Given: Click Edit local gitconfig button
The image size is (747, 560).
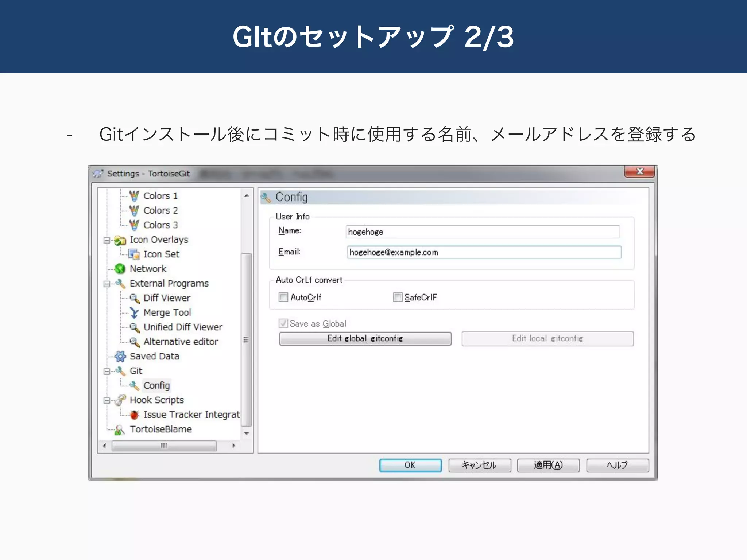Looking at the screenshot, I should pos(547,338).
